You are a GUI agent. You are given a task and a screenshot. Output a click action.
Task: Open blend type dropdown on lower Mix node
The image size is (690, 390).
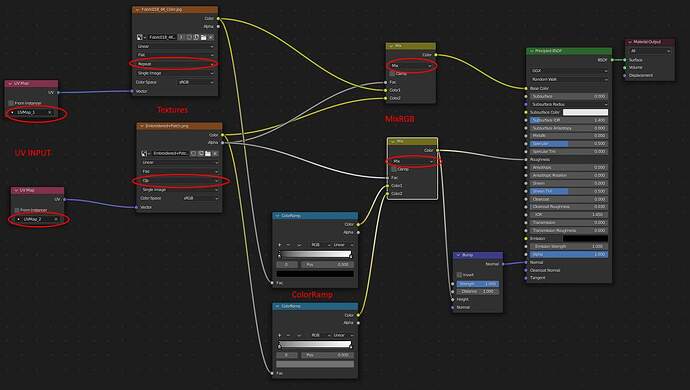tap(413, 162)
